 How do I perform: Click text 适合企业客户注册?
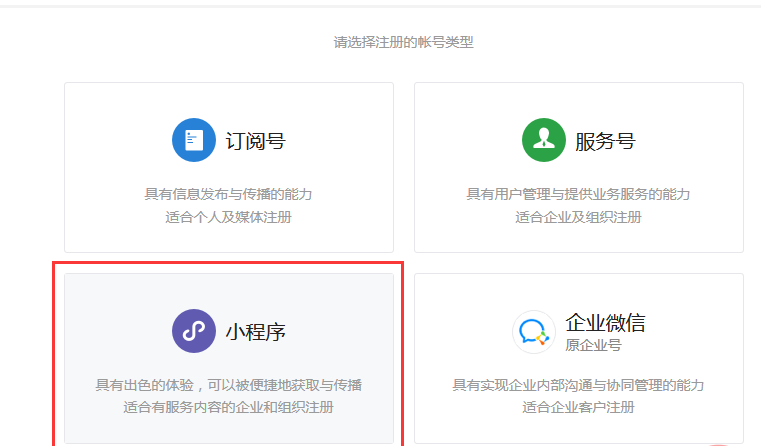tap(578, 407)
